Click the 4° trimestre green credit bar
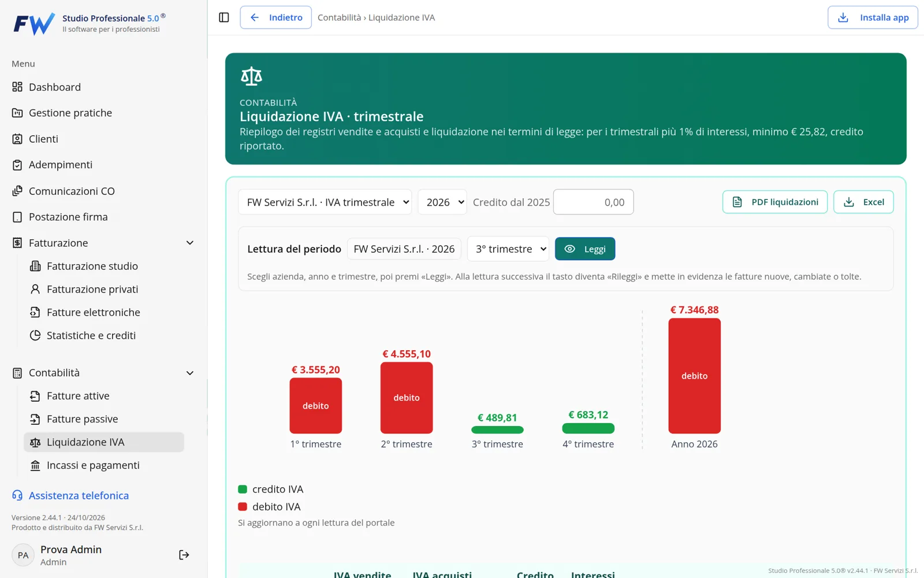Viewport: 924px width, 578px height. pos(588,428)
